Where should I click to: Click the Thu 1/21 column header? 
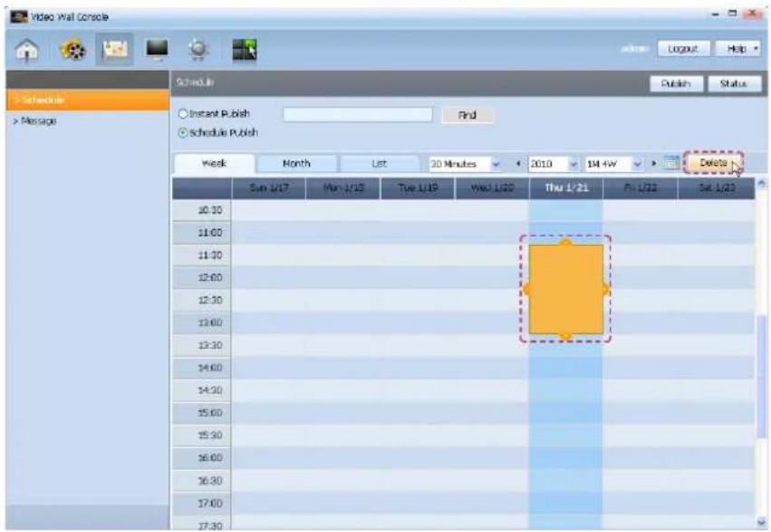[x=566, y=189]
